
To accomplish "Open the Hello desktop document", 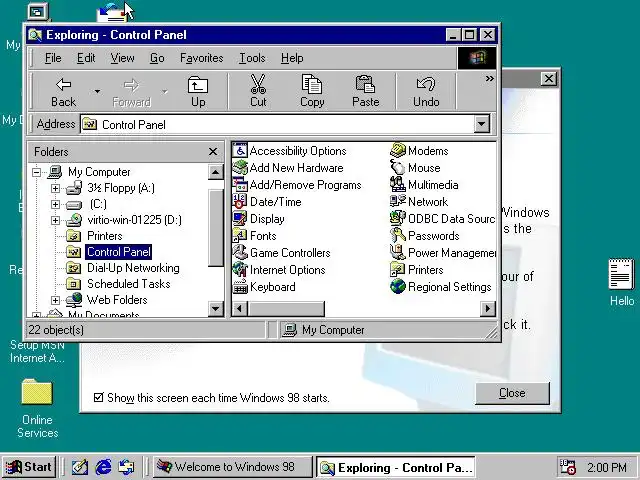I will pyautogui.click(x=622, y=282).
